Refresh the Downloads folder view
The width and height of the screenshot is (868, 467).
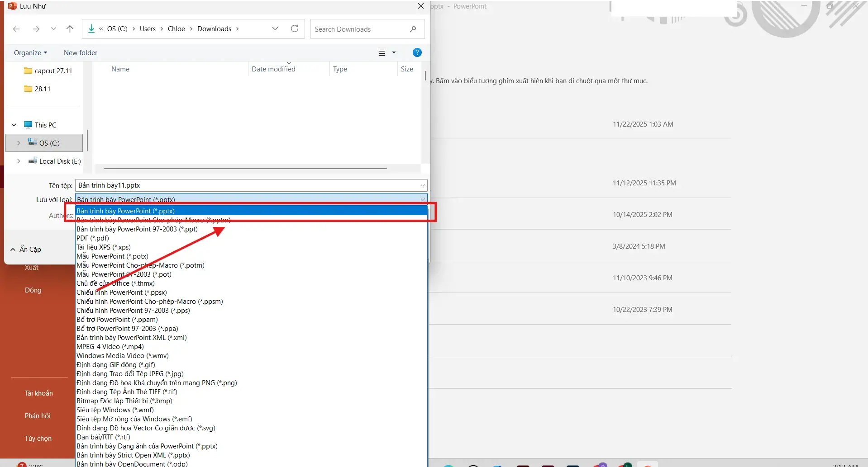294,28
